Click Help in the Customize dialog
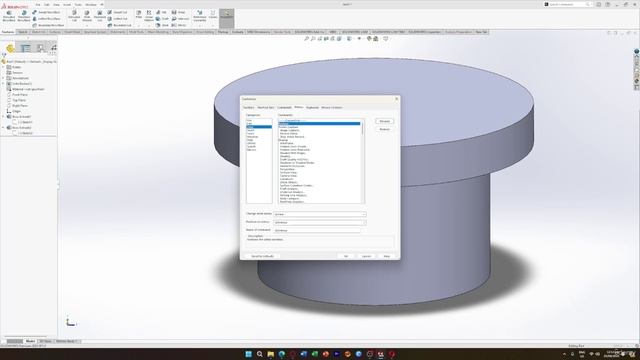This screenshot has height=360, width=640. click(387, 256)
